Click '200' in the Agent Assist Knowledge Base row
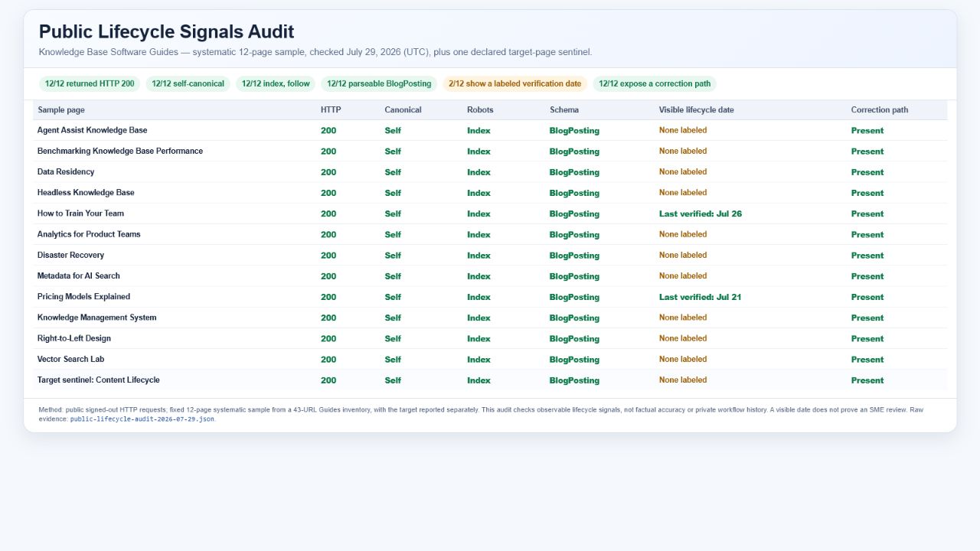The height and width of the screenshot is (551, 980). 328,131
